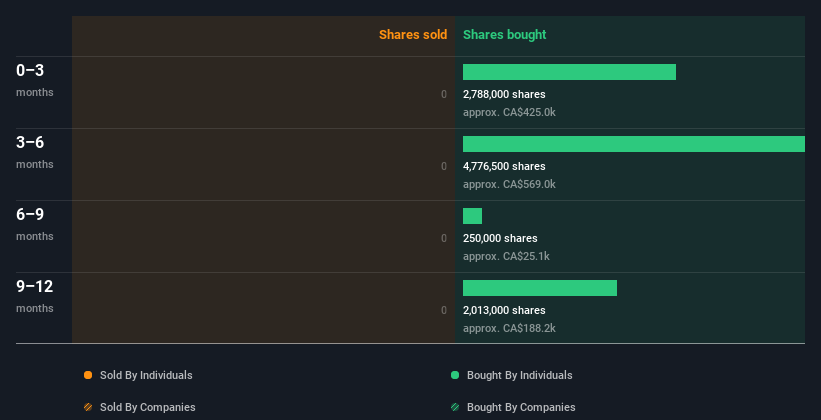
Task: Click the 0–3 months row label
Action: coord(35,80)
